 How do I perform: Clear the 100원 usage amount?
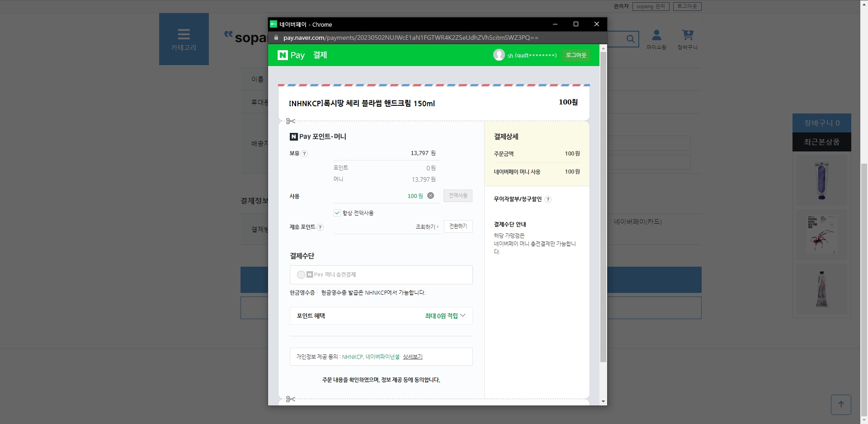[430, 196]
